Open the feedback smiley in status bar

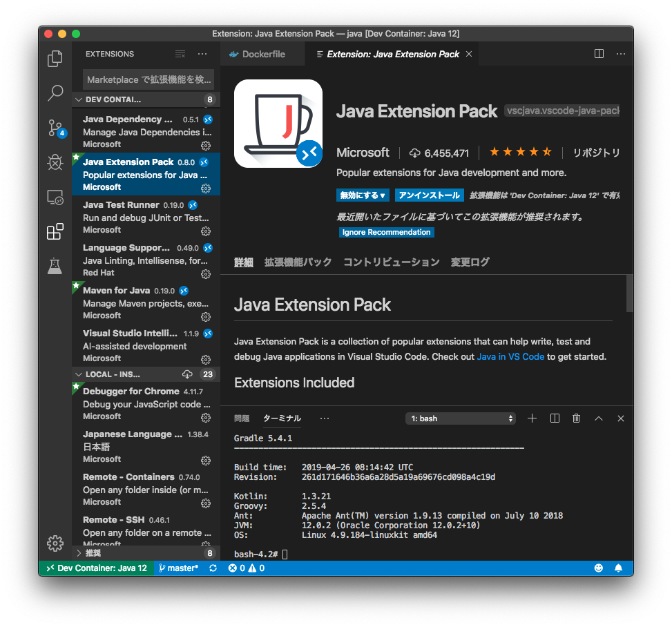pyautogui.click(x=599, y=568)
